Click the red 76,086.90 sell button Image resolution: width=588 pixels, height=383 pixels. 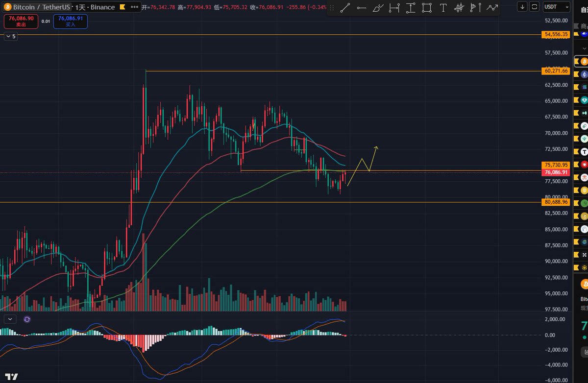(x=21, y=21)
